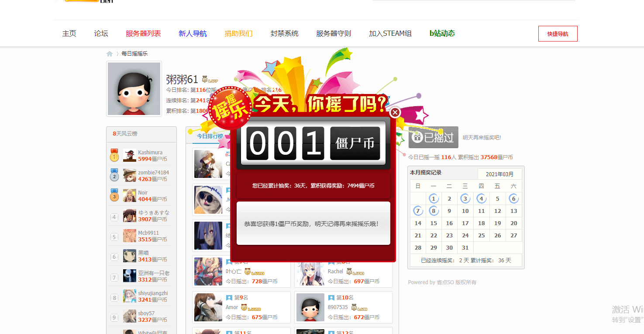Click the gold medal icon beside Kashimura
This screenshot has height=334, width=644.
[114, 155]
